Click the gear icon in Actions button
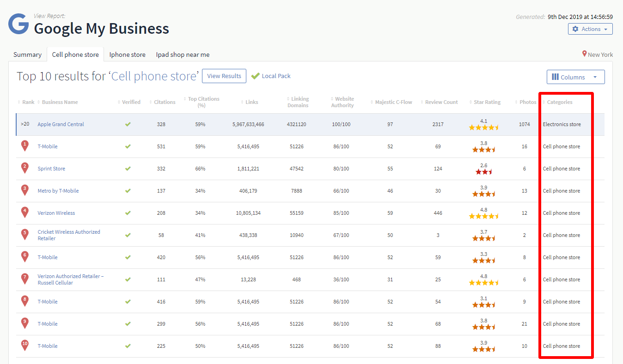The width and height of the screenshot is (623, 364). (575, 29)
